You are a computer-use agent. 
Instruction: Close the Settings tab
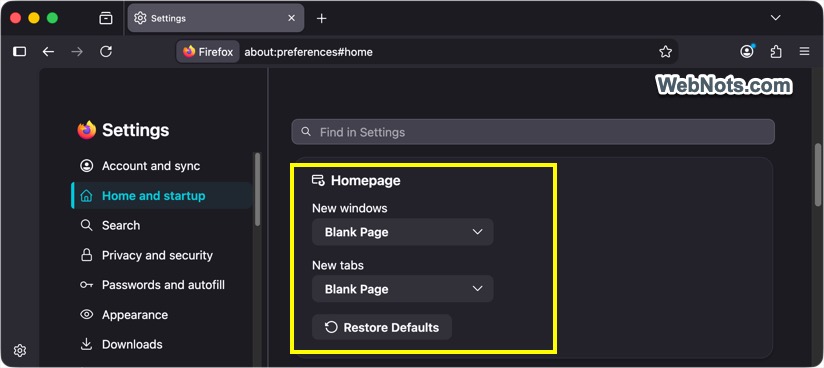291,18
